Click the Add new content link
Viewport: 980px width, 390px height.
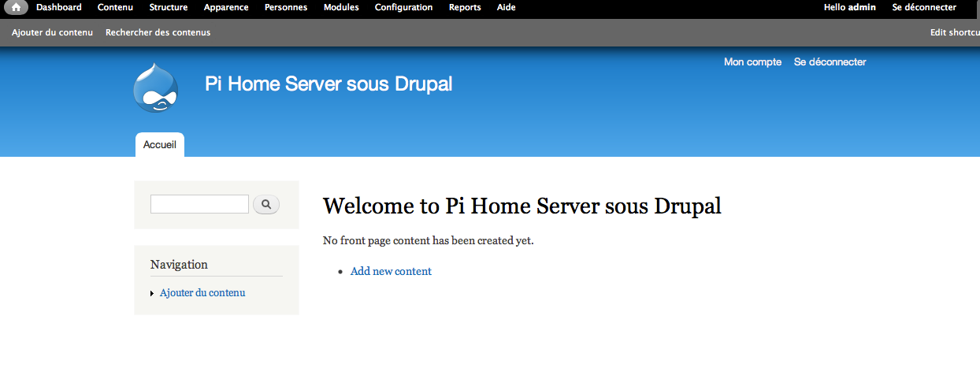(x=391, y=271)
